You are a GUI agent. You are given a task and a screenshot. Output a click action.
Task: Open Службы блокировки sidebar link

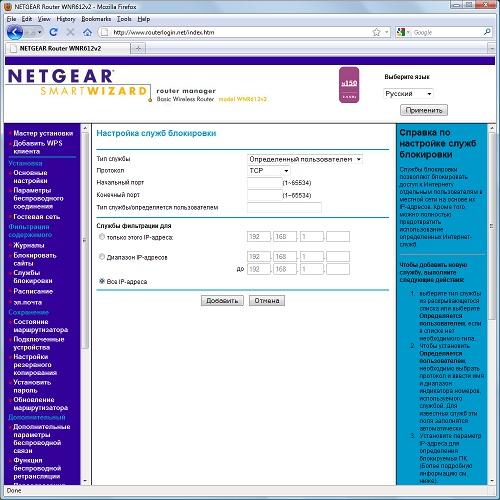(x=33, y=277)
